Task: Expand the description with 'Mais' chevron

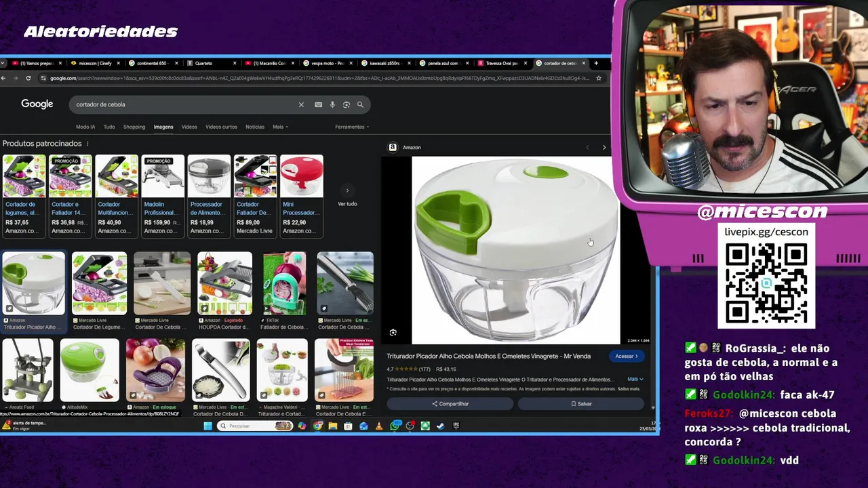Action: coord(635,380)
